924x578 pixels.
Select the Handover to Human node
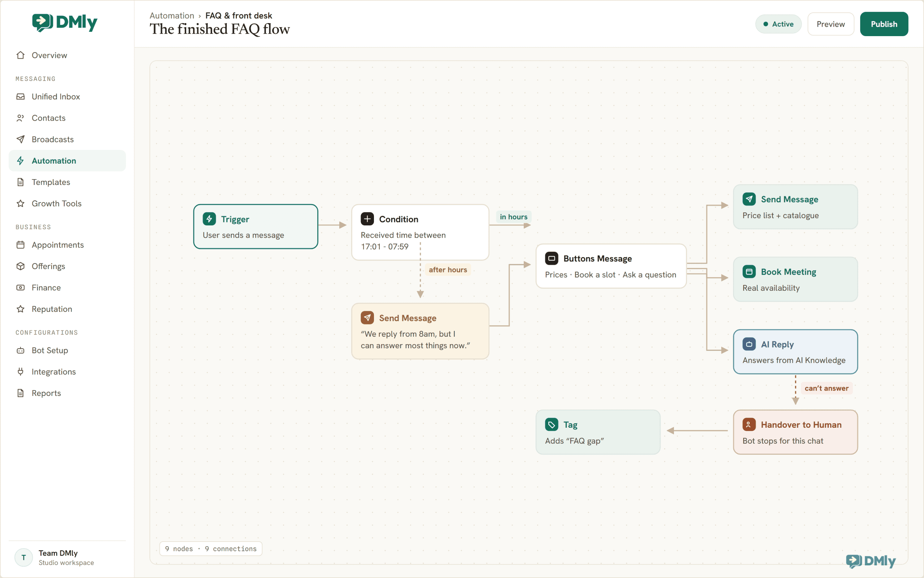[796, 432]
